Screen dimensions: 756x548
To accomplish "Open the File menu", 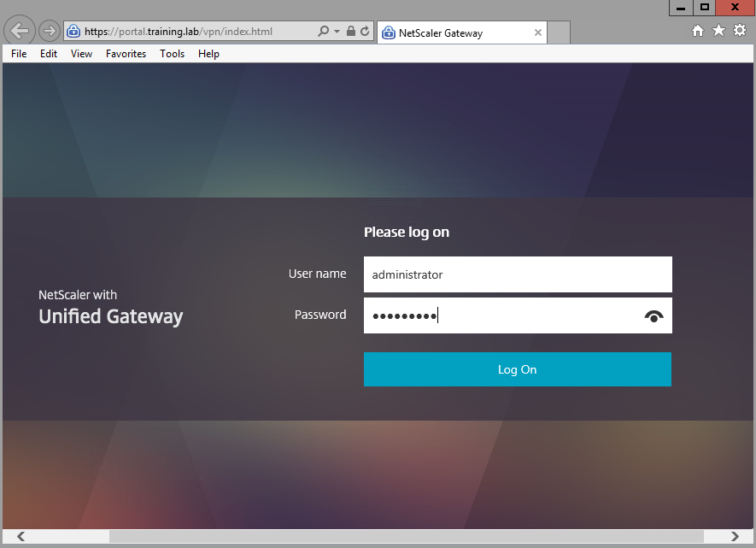I will point(19,54).
